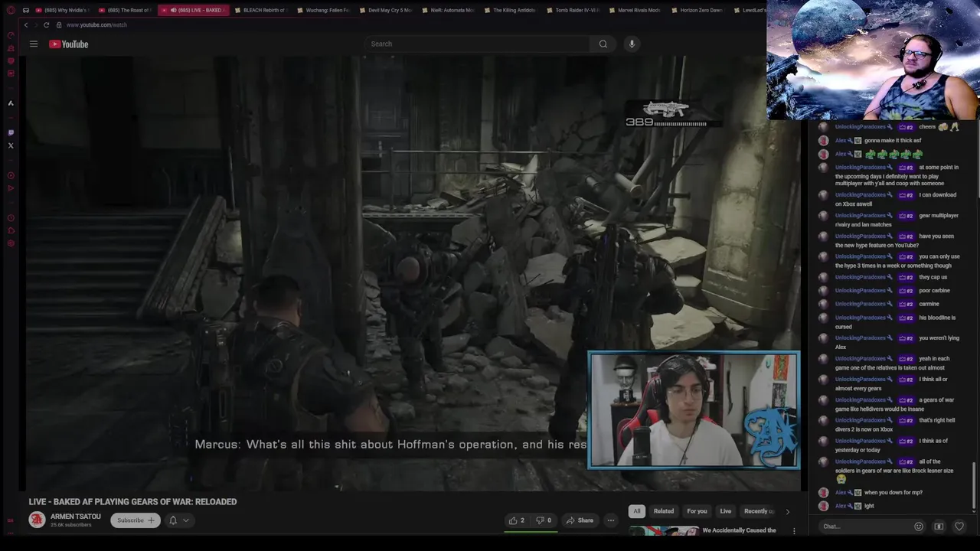The image size is (980, 551).
Task: Select the 'For you' filter chip
Action: pyautogui.click(x=697, y=511)
